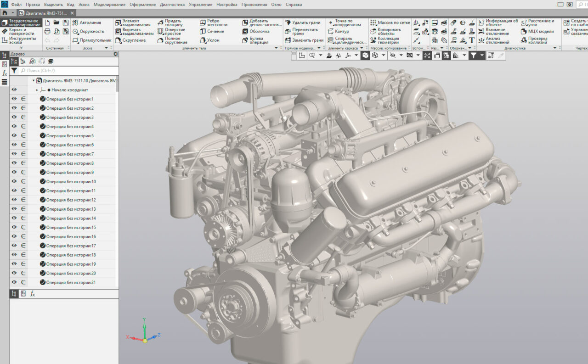The width and height of the screenshot is (588, 364).
Task: Expand the Элементы тела panel dropdown arrow
Action: 276,48
